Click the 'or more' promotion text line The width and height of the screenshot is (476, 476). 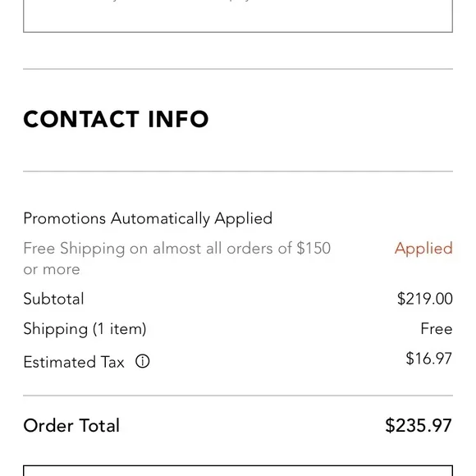52,270
